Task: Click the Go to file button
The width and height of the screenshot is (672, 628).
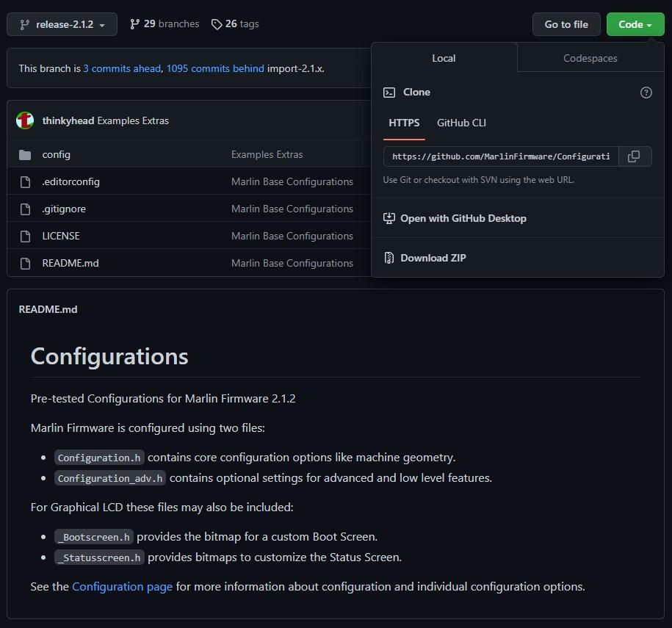Action: coord(566,24)
